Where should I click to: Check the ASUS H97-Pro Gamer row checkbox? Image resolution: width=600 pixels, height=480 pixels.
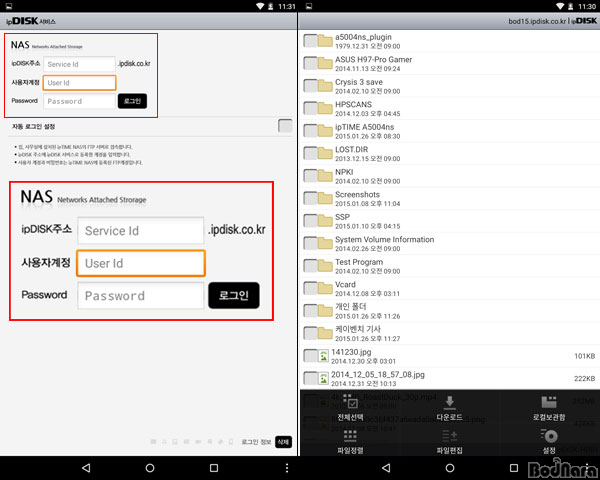(x=310, y=64)
